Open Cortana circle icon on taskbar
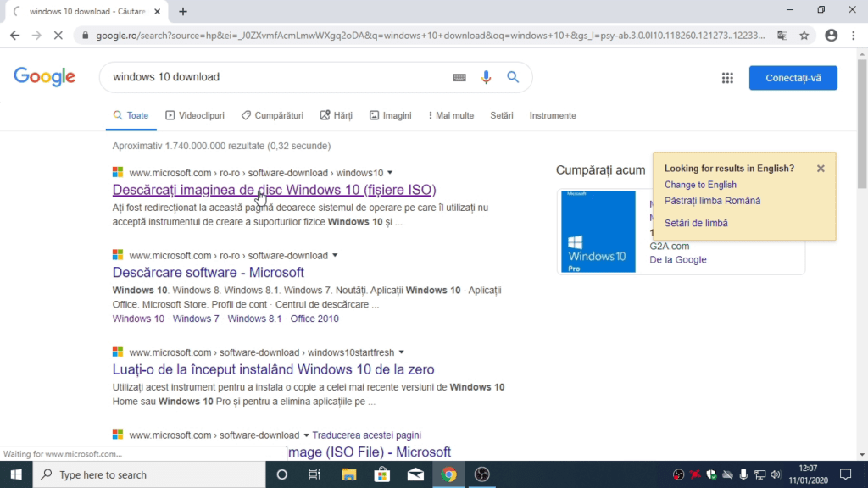This screenshot has width=868, height=488. (x=281, y=474)
